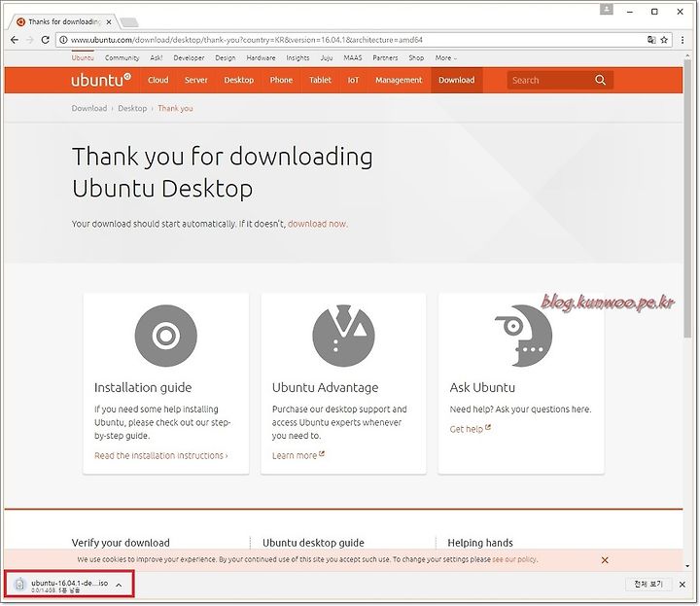Click the Learn more link

[298, 455]
